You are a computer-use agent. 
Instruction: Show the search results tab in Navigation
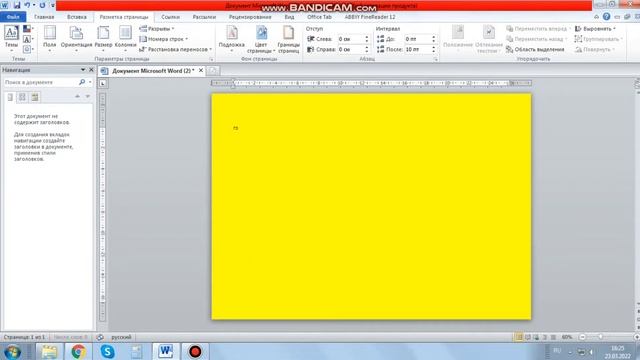pos(35,97)
